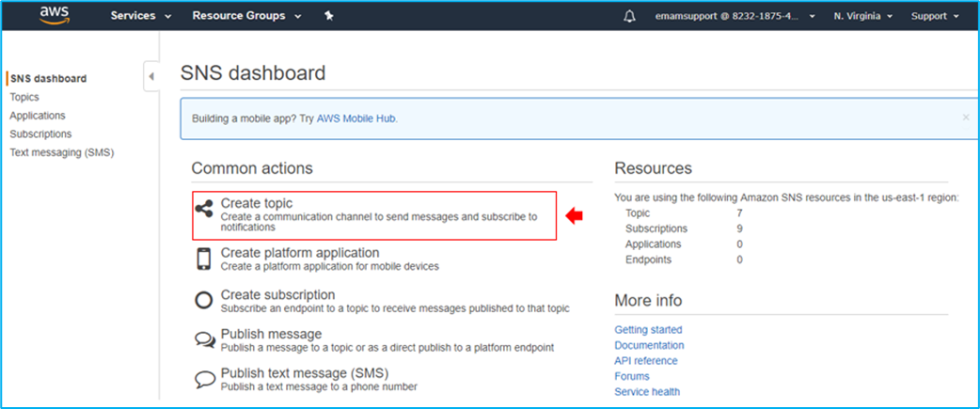Open Create subscription action

[x=277, y=294]
